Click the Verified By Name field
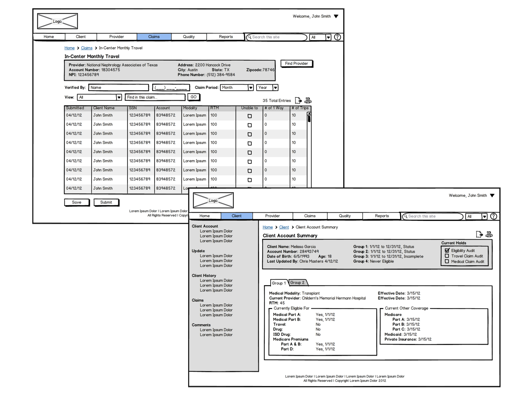The width and height of the screenshot is (532, 395). click(119, 88)
